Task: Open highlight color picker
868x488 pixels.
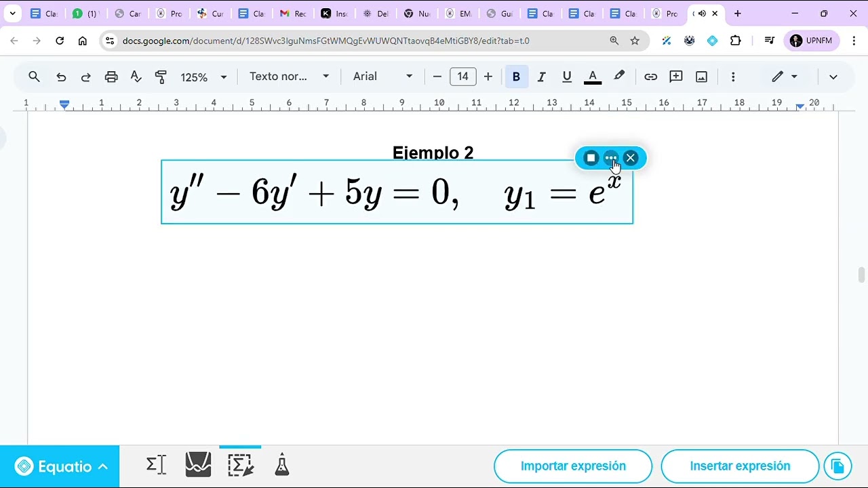Action: click(619, 77)
